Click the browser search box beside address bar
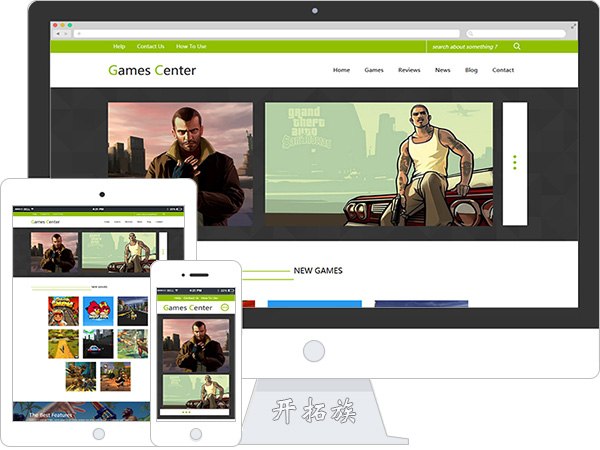600x450 pixels. 516,34
